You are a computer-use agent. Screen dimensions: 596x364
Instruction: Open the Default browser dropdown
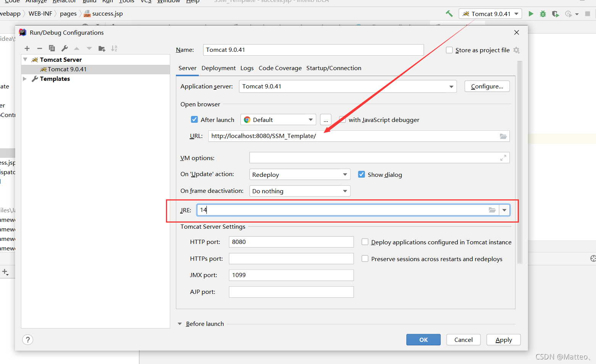278,120
